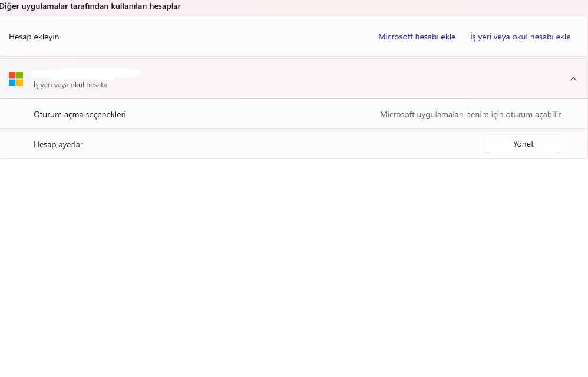The width and height of the screenshot is (588, 377).
Task: Click 'Microsoft uygulamaları benim için oturum açabilir' text
Action: pos(470,114)
